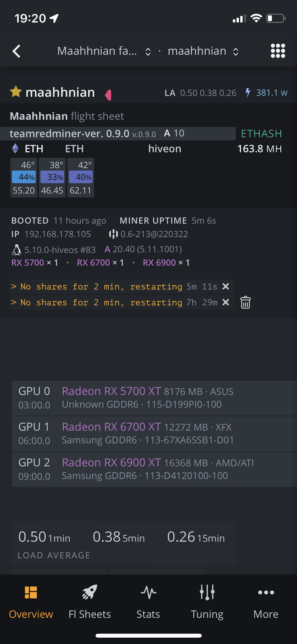
Task: Tap the RX 6900 × 1 label
Action: coord(166,263)
